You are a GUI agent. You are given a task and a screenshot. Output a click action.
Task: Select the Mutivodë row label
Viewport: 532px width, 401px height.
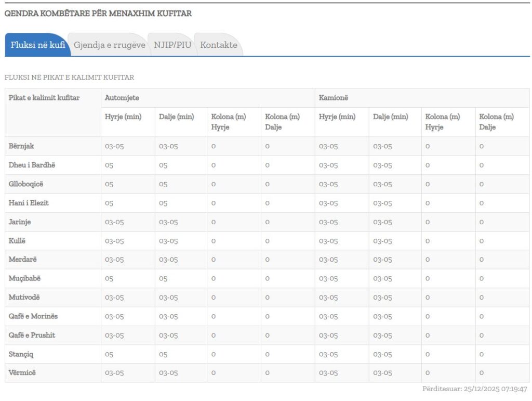(24, 297)
